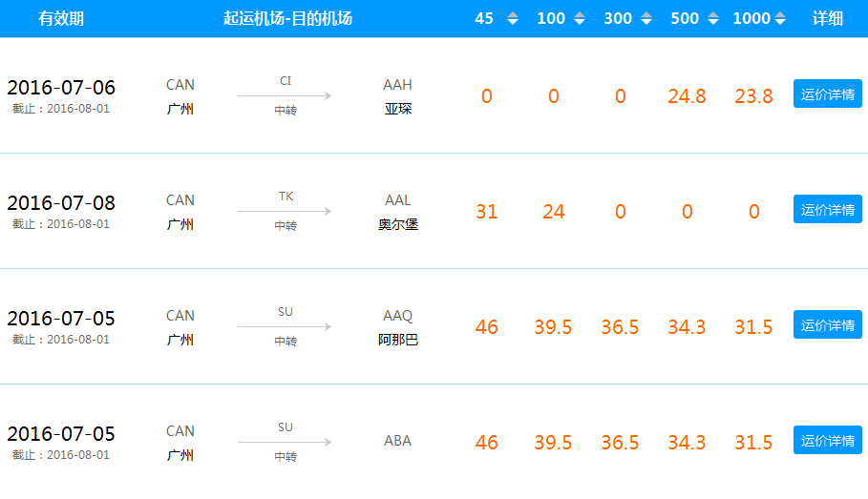Select the SU transfer arrow for AAQ
The image size is (868, 499).
click(286, 326)
